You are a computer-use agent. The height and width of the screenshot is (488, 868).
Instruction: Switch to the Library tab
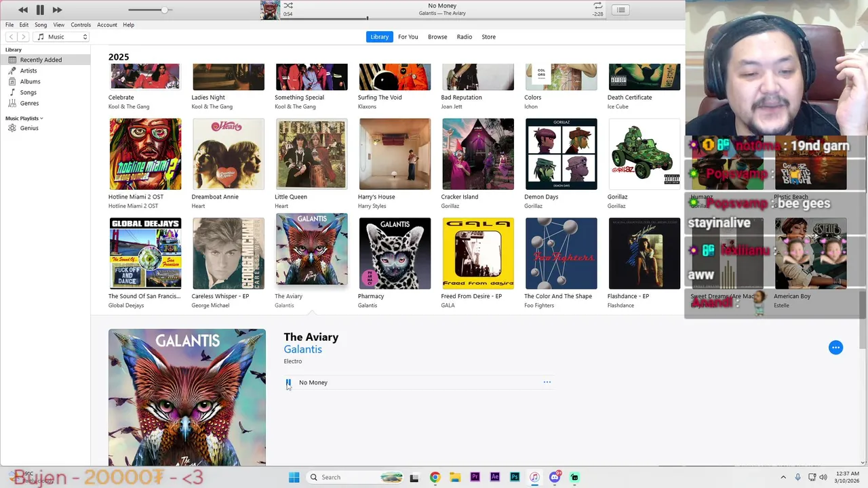click(x=379, y=37)
